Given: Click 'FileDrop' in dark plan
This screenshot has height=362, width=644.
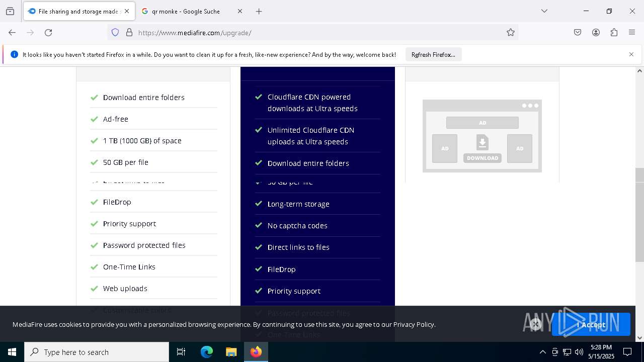Looking at the screenshot, I should tap(282, 269).
